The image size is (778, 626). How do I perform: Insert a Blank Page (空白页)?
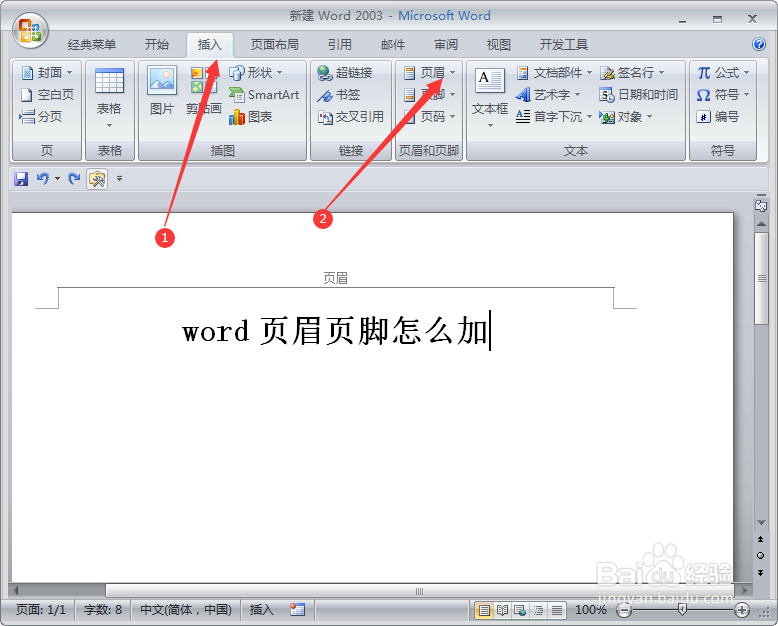pos(48,95)
